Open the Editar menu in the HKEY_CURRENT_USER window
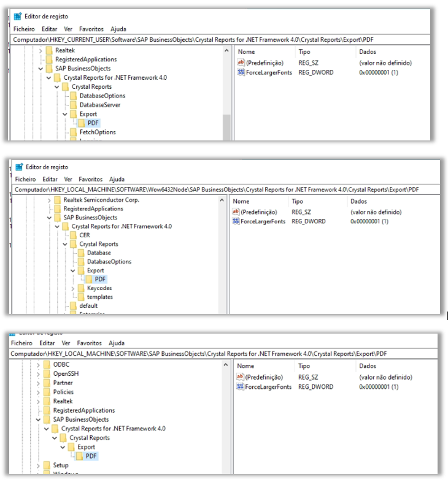 click(x=49, y=29)
